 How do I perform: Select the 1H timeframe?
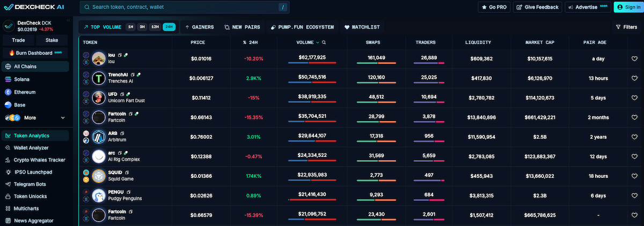[x=130, y=27]
